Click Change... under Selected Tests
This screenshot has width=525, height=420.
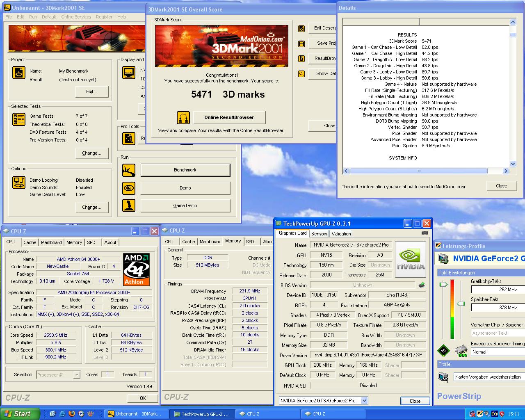tap(92, 153)
